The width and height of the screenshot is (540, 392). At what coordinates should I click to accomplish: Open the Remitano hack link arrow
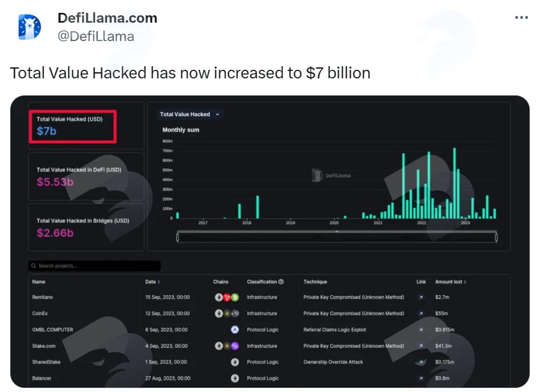(x=421, y=297)
